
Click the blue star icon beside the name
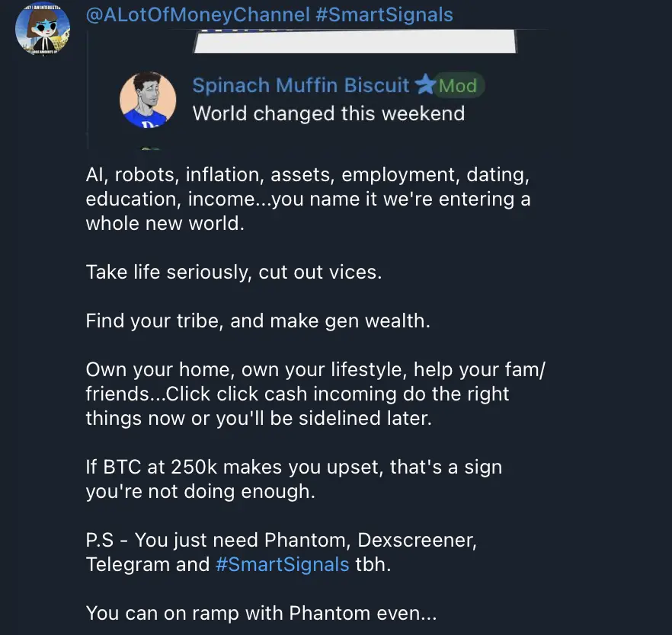(x=426, y=85)
